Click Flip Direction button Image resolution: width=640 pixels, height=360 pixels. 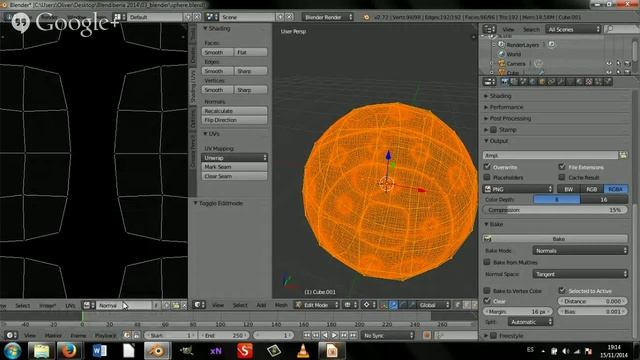(234, 120)
